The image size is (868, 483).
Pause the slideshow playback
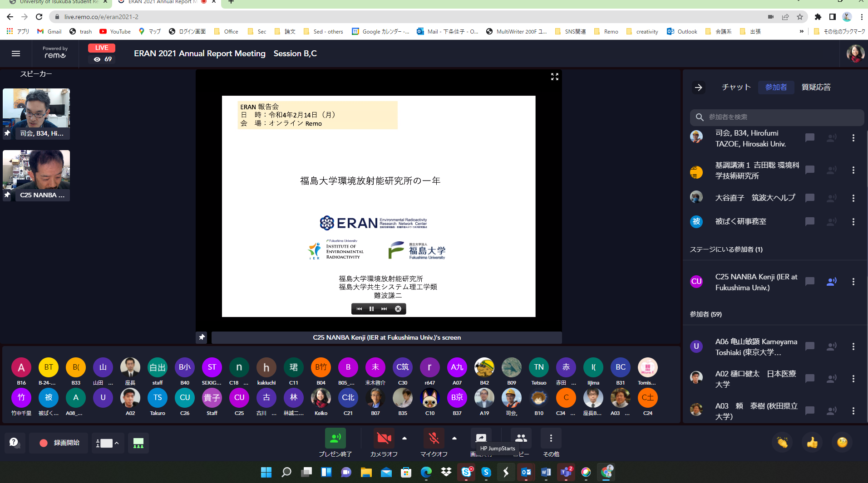(x=371, y=309)
